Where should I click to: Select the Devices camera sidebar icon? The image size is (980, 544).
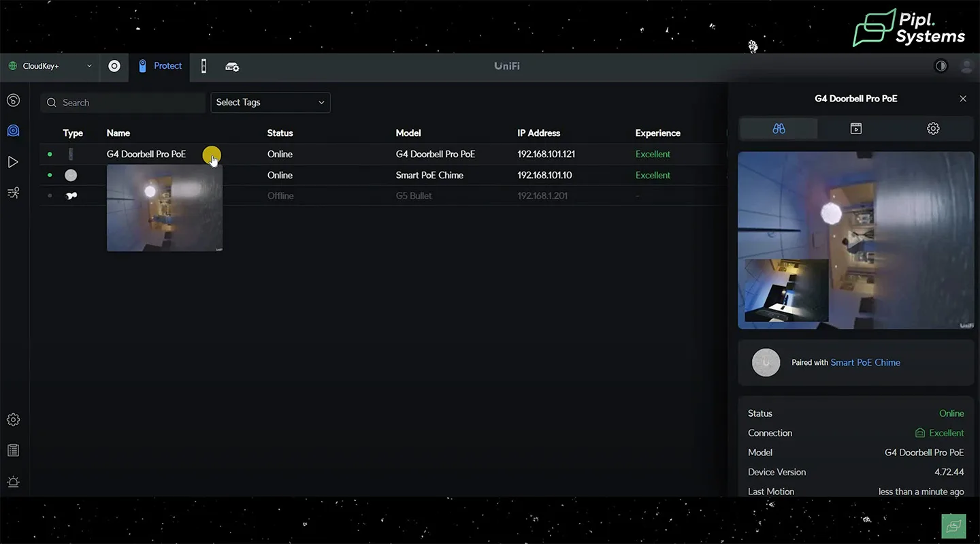pyautogui.click(x=13, y=131)
